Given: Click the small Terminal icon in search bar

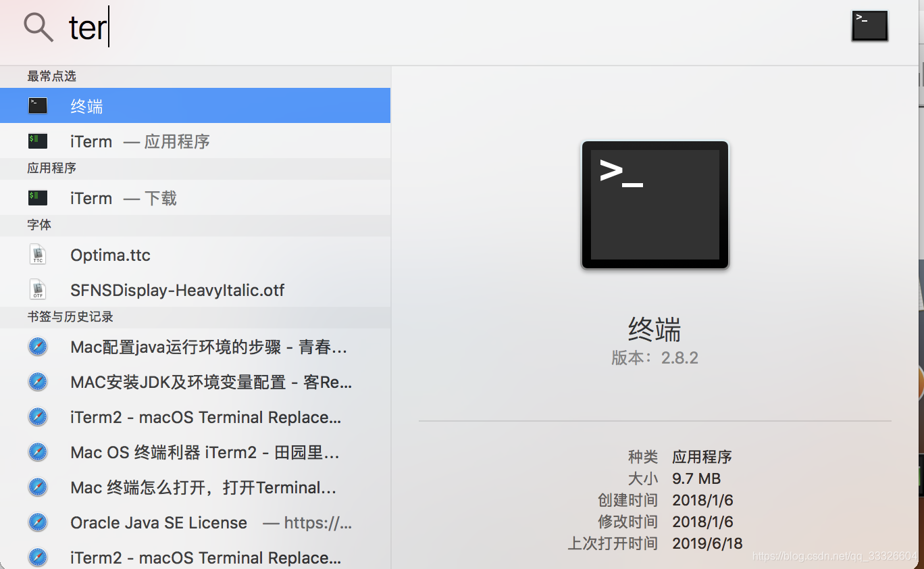Looking at the screenshot, I should (870, 26).
